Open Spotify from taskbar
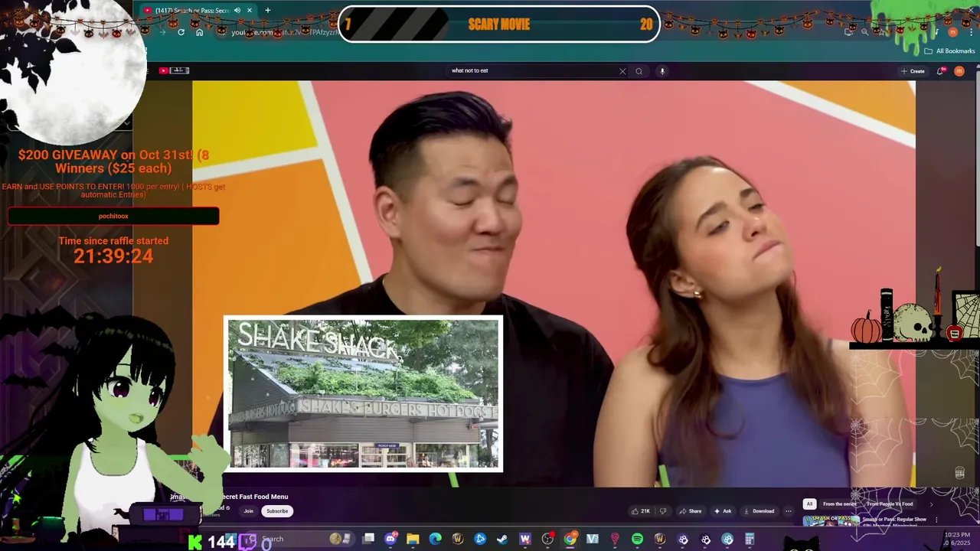980x551 pixels. [x=637, y=539]
